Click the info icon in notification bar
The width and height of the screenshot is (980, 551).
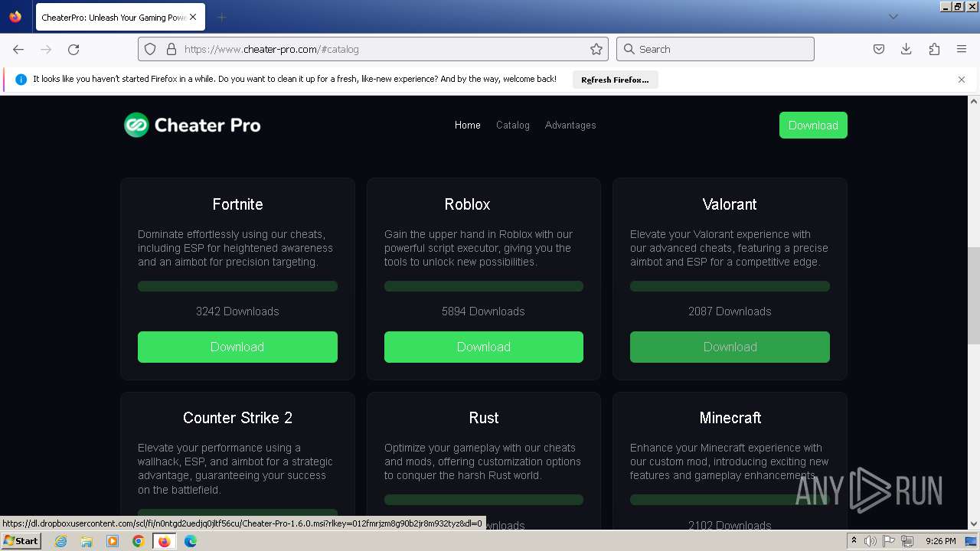[x=21, y=80]
